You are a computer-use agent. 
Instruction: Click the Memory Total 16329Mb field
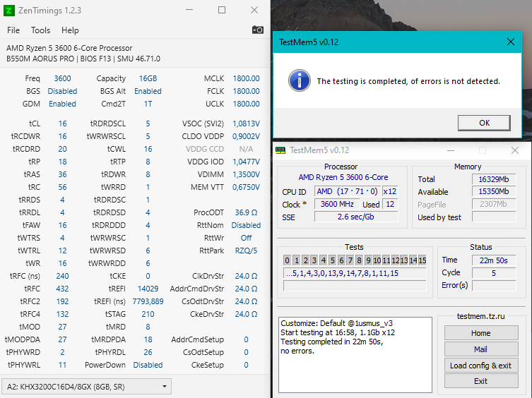pos(494,179)
